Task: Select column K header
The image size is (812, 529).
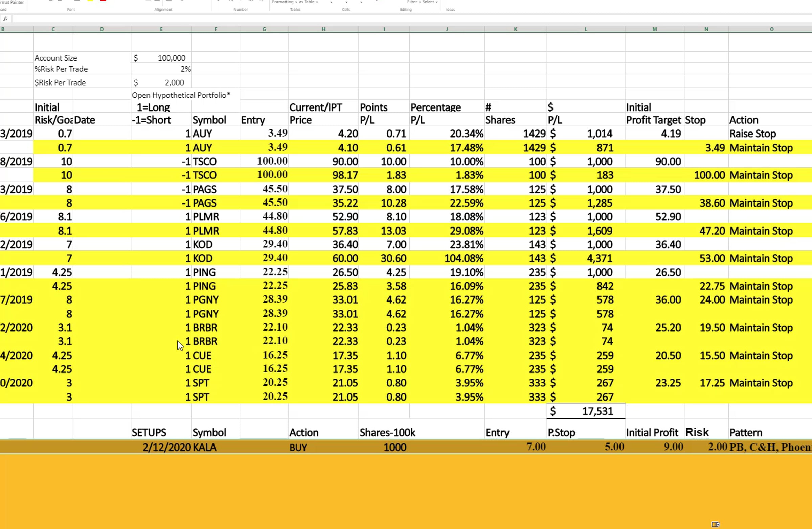Action: (516, 29)
